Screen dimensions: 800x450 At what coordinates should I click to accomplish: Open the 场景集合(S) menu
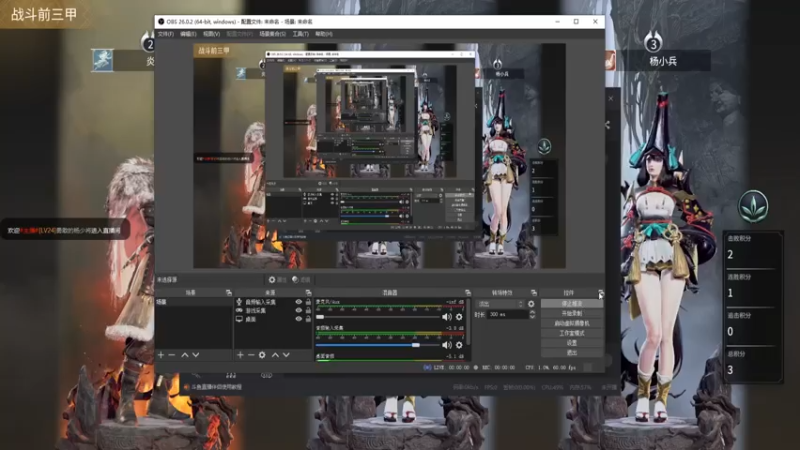(272, 34)
